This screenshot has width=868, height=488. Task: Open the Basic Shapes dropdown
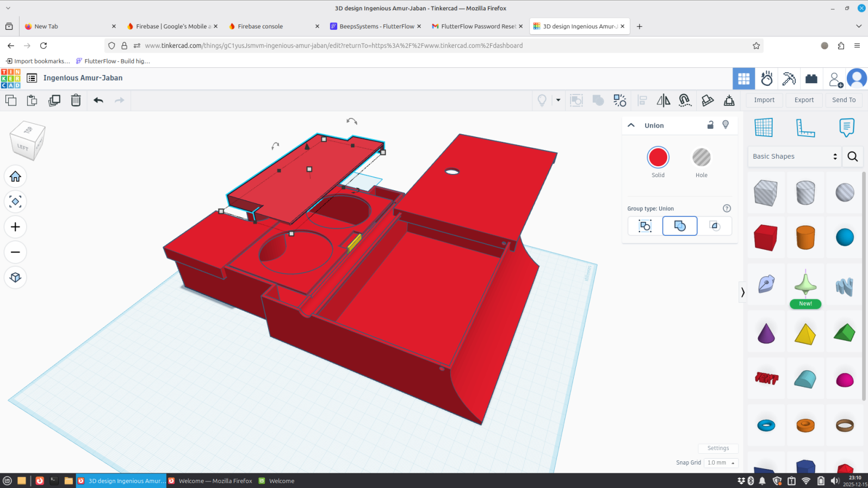pyautogui.click(x=794, y=157)
